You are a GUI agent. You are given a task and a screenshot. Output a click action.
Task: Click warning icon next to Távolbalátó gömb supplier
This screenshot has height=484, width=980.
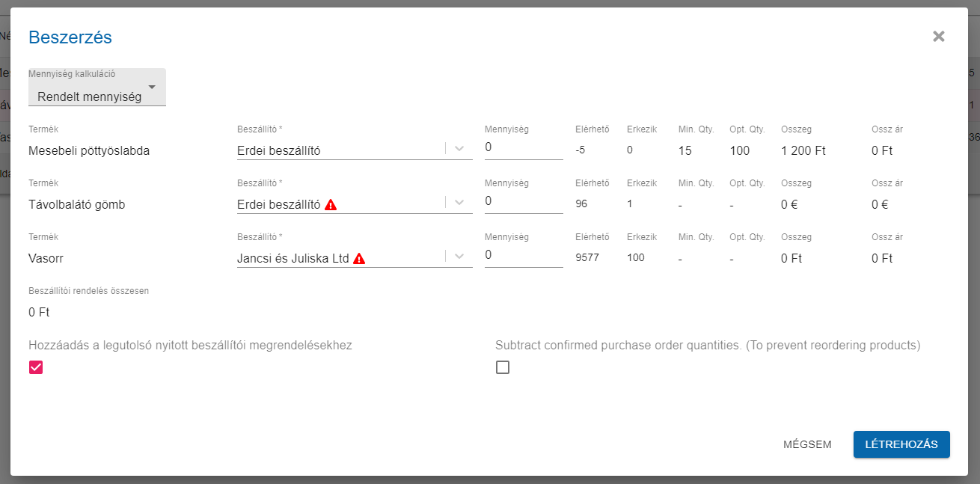(x=331, y=205)
